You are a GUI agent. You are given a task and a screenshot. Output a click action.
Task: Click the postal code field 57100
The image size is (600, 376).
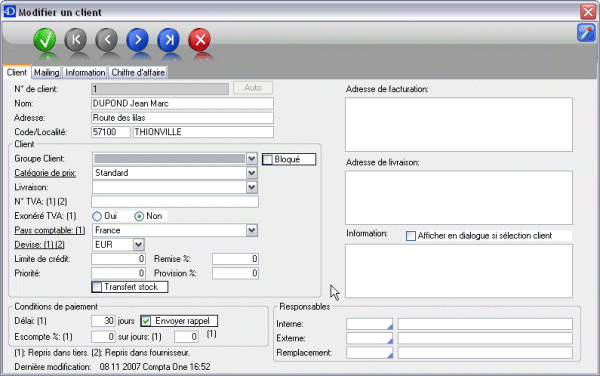pyautogui.click(x=111, y=132)
